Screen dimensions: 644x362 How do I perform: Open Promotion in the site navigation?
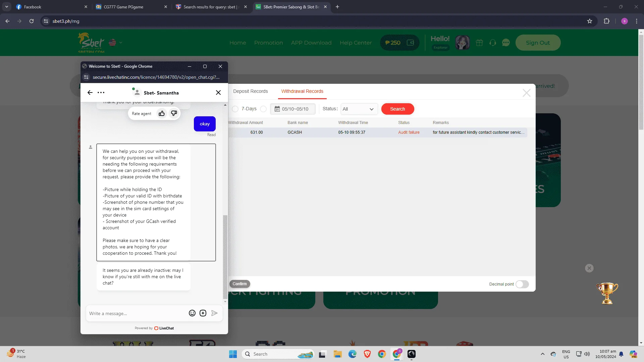268,43
